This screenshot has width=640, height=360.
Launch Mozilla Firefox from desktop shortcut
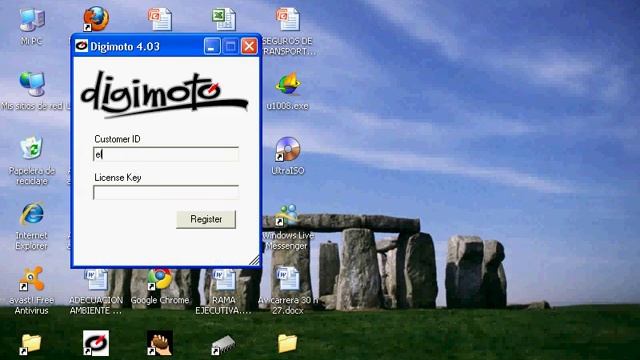(x=96, y=19)
